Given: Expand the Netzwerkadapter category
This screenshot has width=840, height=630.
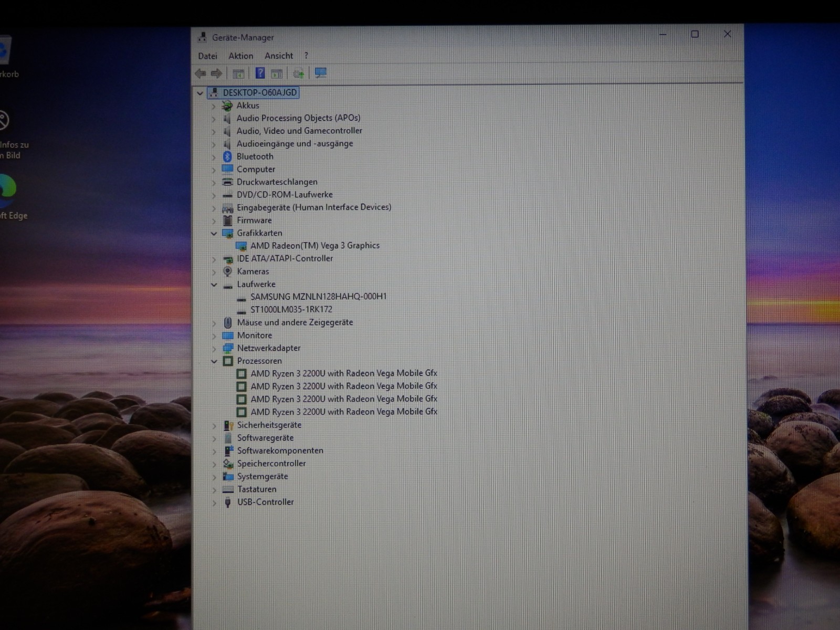Looking at the screenshot, I should [214, 349].
